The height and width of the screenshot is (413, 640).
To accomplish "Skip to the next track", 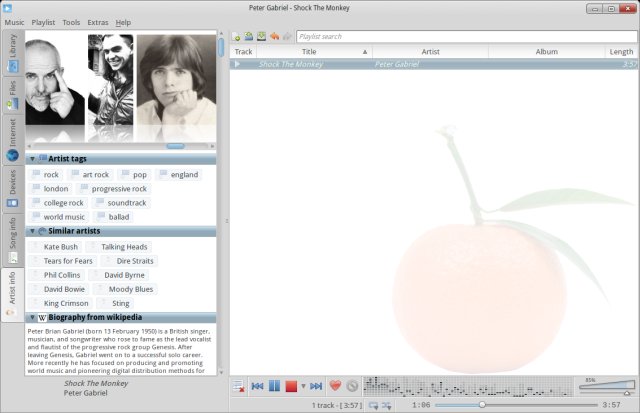I will click(x=316, y=385).
